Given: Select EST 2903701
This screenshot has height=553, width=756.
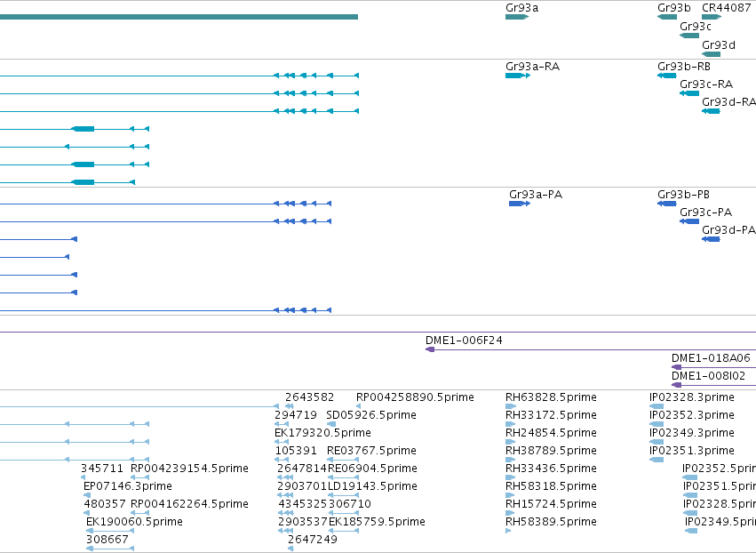Looking at the screenshot, I should pyautogui.click(x=285, y=495).
